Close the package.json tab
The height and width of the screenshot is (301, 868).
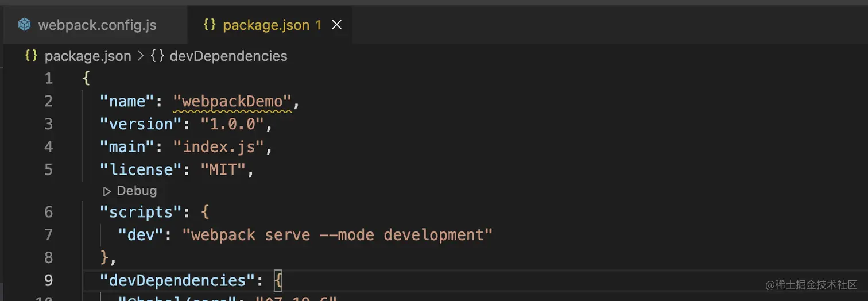(x=337, y=25)
